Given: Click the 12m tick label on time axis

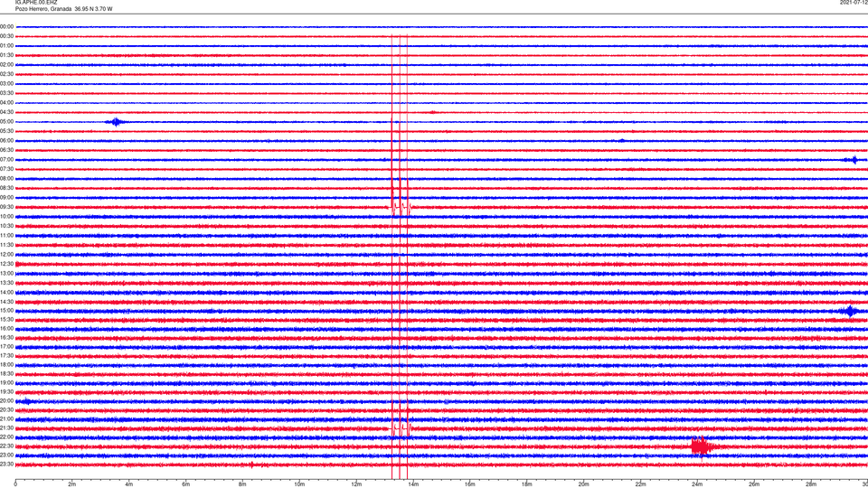Looking at the screenshot, I should click(356, 484).
